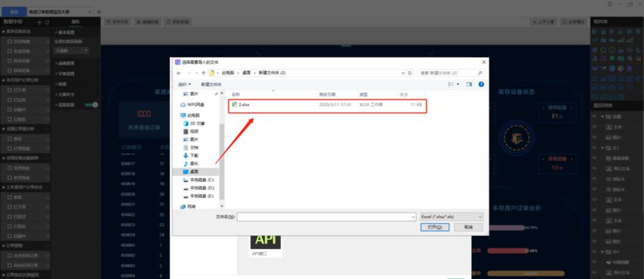Go up one folder level
This screenshot has height=279, width=644.
pos(204,73)
